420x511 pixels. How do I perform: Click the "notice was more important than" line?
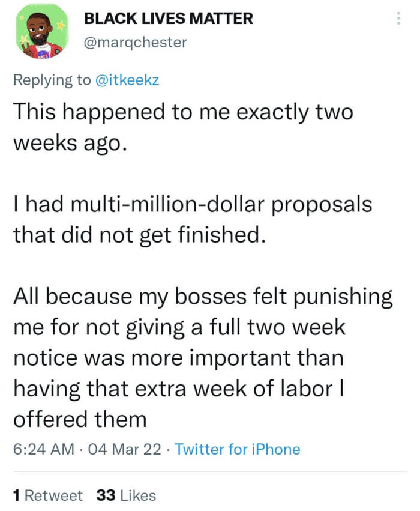pos(178,357)
